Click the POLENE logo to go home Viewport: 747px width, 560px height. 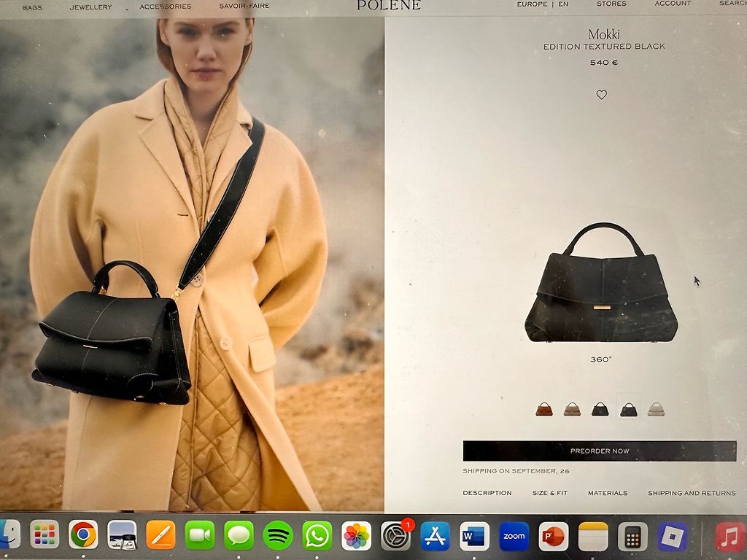pyautogui.click(x=389, y=5)
